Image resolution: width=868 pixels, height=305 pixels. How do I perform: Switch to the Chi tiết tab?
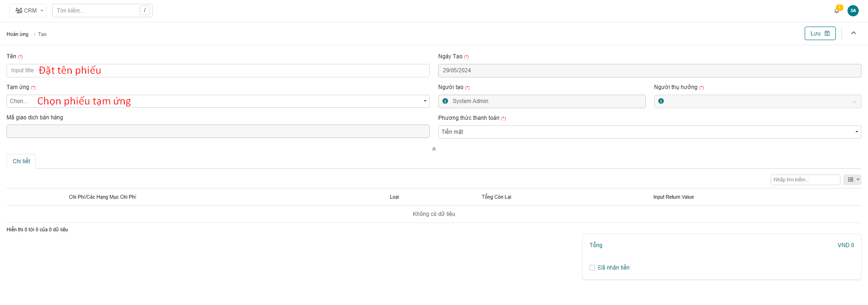(x=21, y=161)
